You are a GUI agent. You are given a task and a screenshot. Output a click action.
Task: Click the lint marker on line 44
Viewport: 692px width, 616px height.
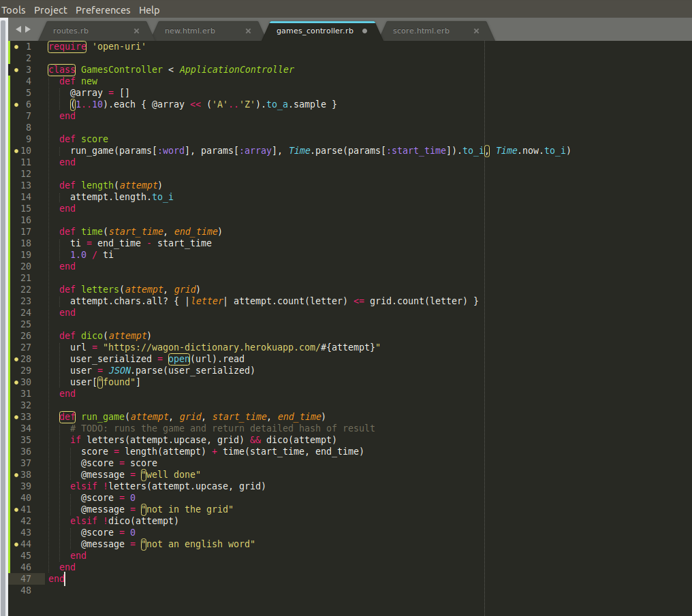16,545
